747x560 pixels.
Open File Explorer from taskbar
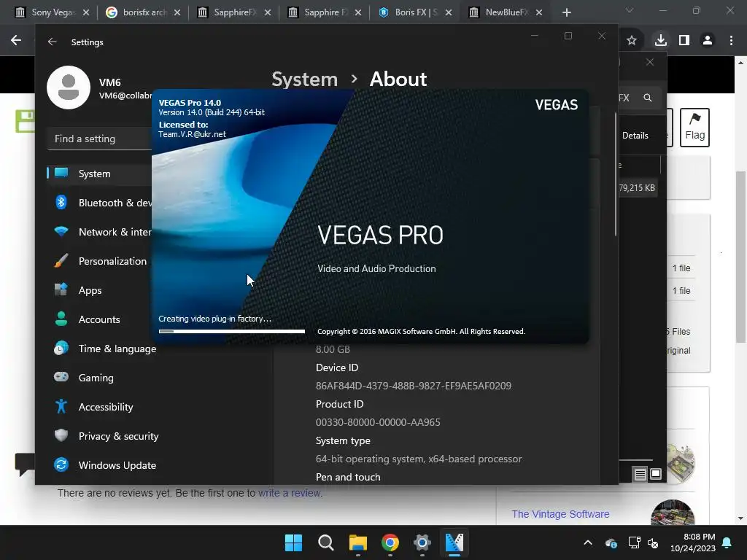(x=357, y=542)
